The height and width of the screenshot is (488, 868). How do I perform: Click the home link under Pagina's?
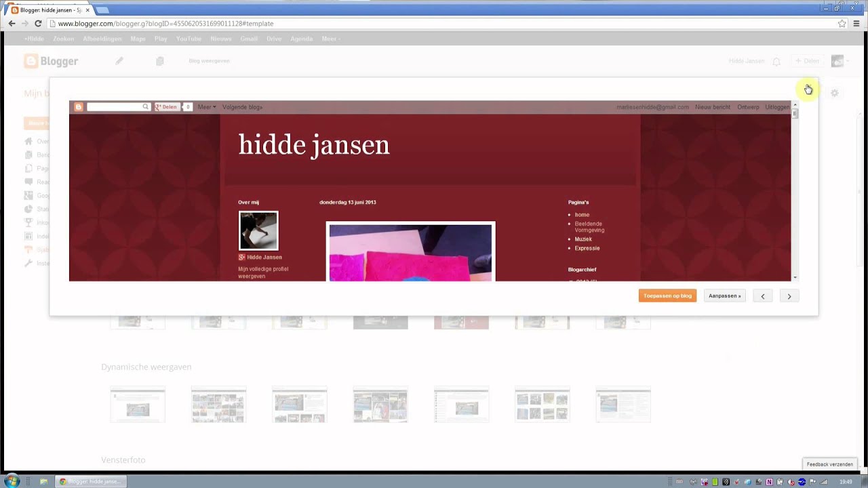click(x=582, y=215)
